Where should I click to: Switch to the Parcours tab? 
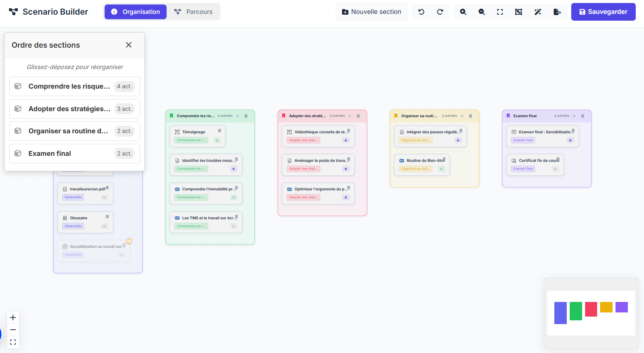tap(194, 12)
